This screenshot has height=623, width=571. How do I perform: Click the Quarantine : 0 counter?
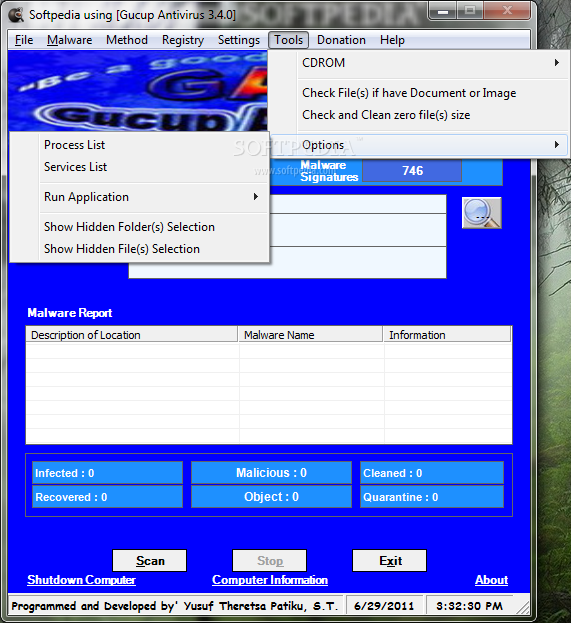point(432,497)
